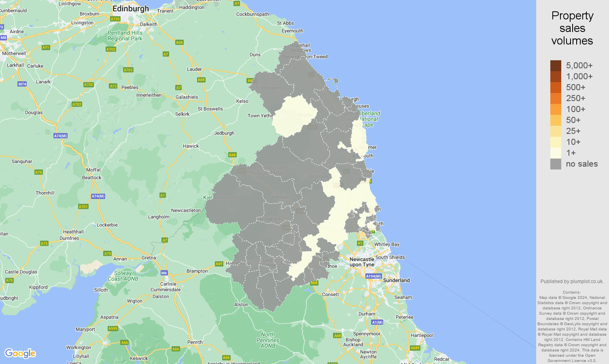Screen dimensions: 609x364
Task: Click the A71 road shield near Motherwell
Action: click(46, 47)
